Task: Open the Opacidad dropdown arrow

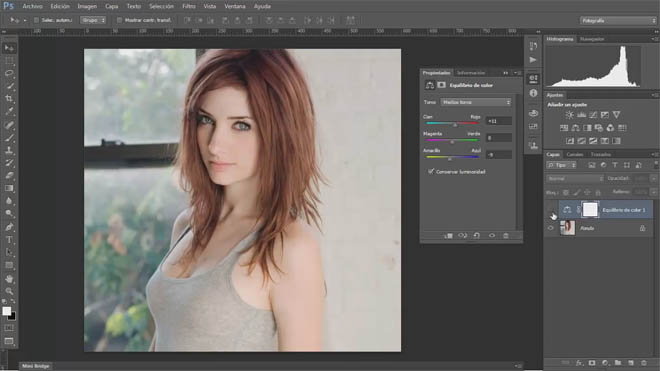Action: (653, 179)
